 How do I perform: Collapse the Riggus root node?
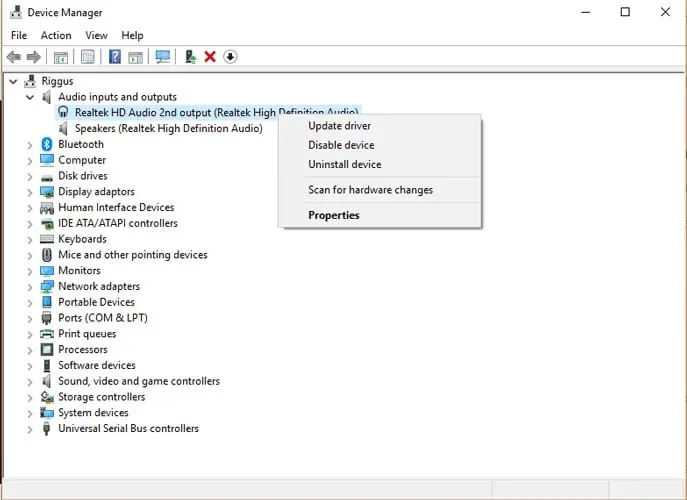coord(13,82)
